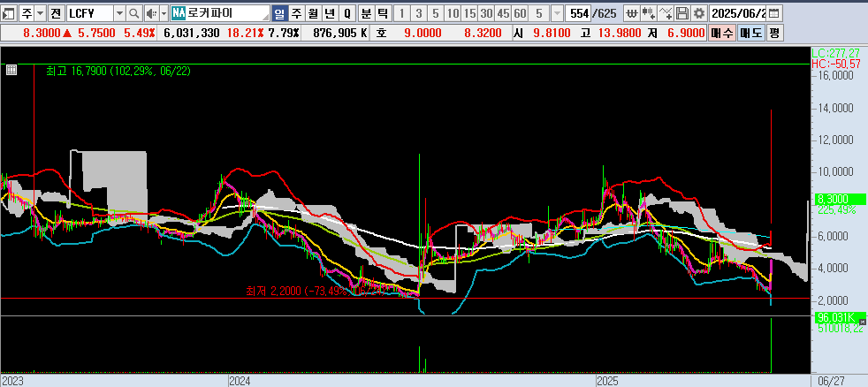The height and width of the screenshot is (387, 868).
Task: Select the 10 interval button
Action: tap(453, 12)
